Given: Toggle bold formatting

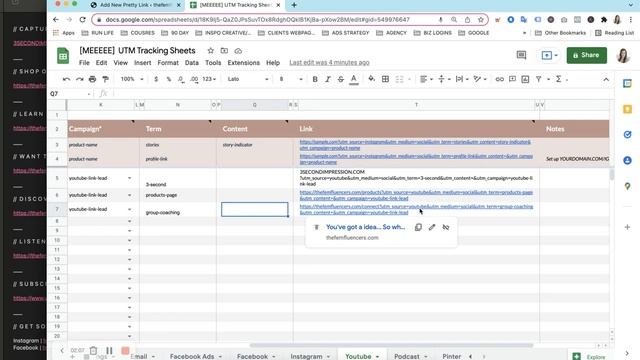Looking at the screenshot, I should (x=315, y=79).
